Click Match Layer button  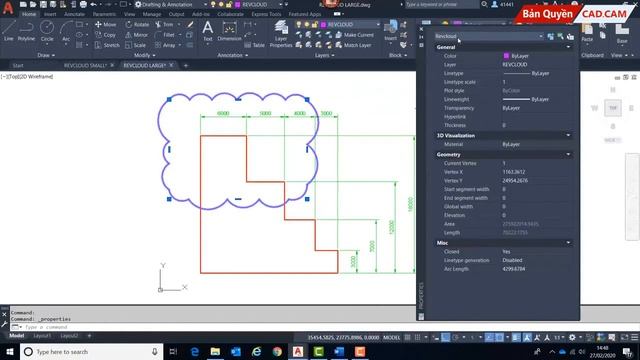tap(353, 45)
